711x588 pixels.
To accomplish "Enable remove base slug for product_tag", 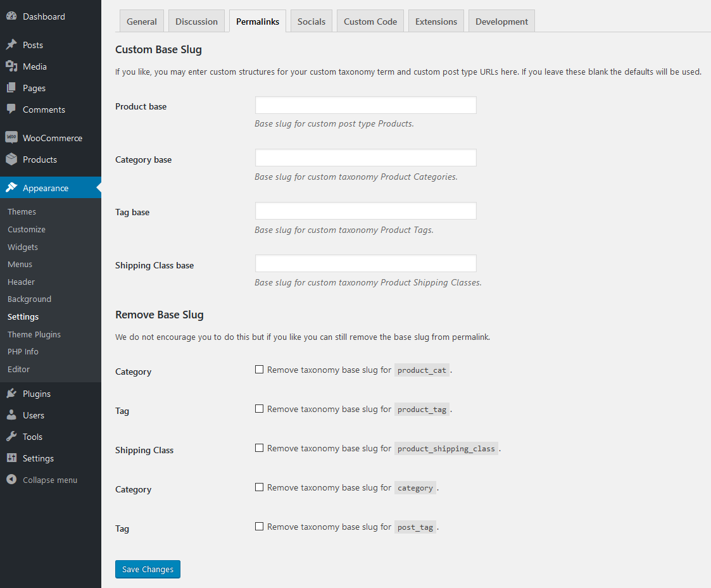I will [259, 409].
